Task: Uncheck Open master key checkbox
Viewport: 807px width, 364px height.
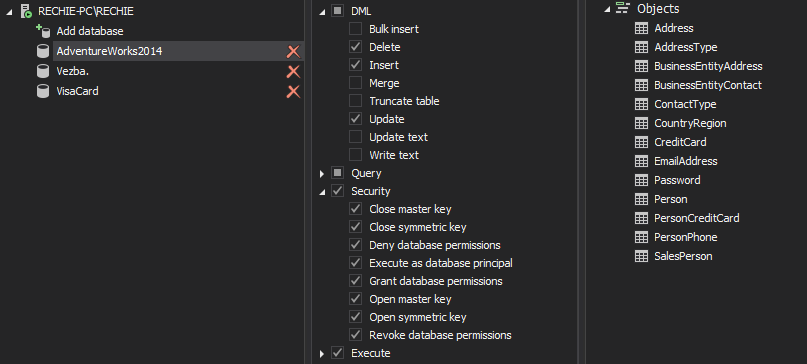Action: (x=356, y=299)
